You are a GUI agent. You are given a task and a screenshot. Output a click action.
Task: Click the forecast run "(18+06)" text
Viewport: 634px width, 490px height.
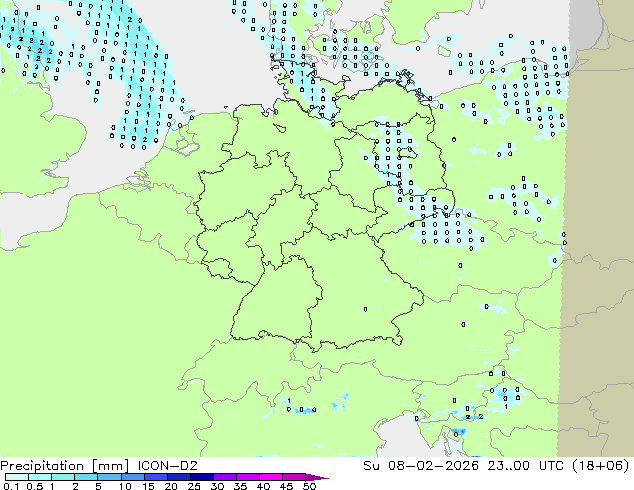pos(601,466)
